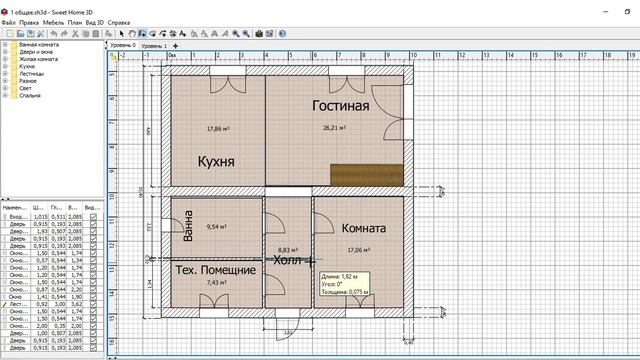Open the Справка menu
The image size is (640, 360).
(x=119, y=22)
